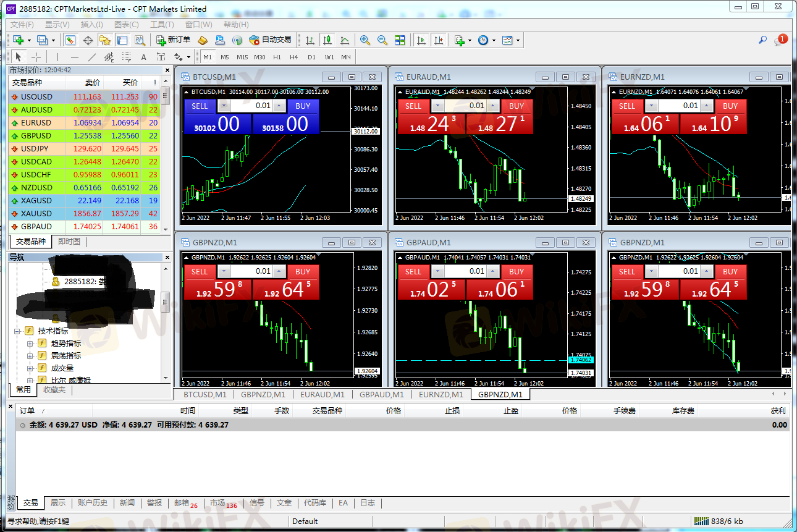Switch timeframe to M15

point(242,57)
